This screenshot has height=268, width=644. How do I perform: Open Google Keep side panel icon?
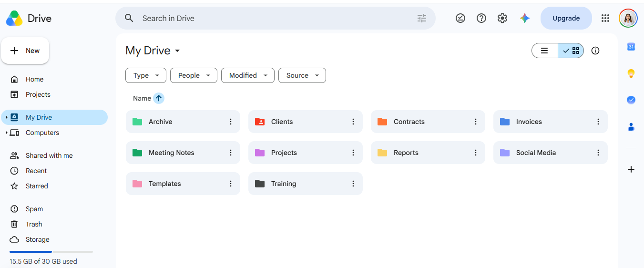tap(631, 73)
